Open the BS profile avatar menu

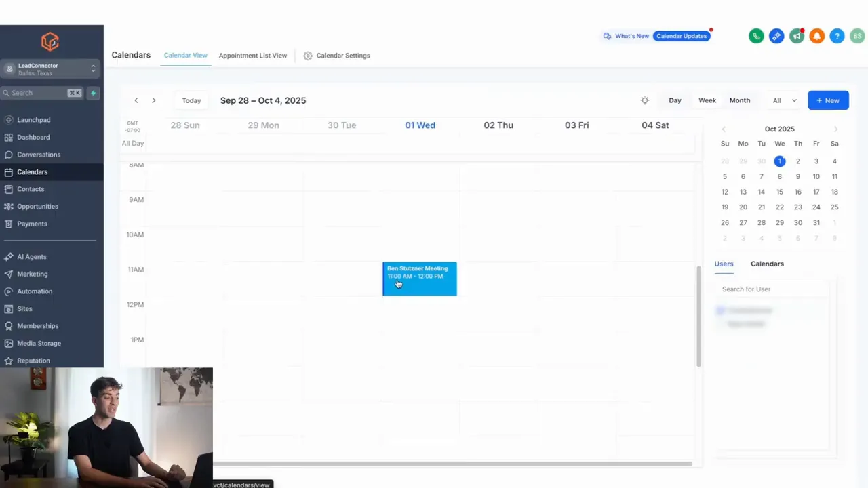857,36
